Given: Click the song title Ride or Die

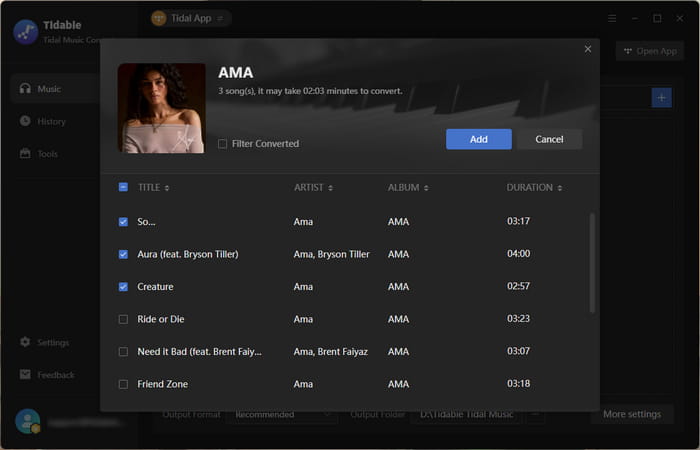Looking at the screenshot, I should 161,319.
